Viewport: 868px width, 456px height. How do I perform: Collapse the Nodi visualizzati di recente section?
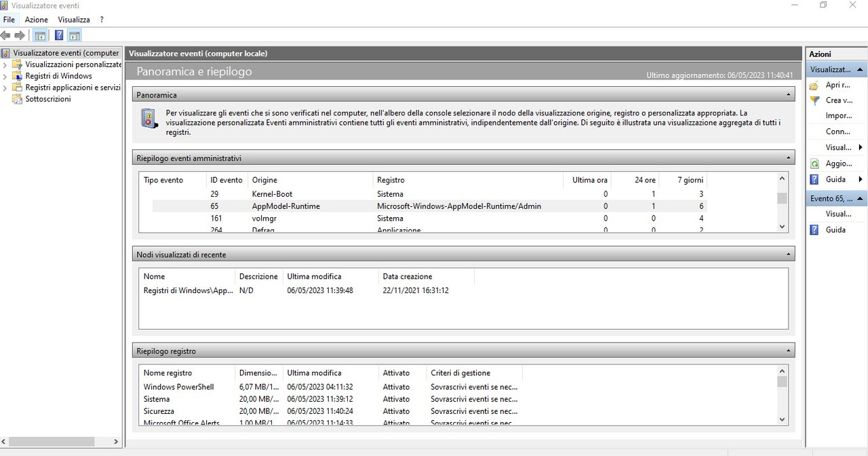[x=789, y=254]
